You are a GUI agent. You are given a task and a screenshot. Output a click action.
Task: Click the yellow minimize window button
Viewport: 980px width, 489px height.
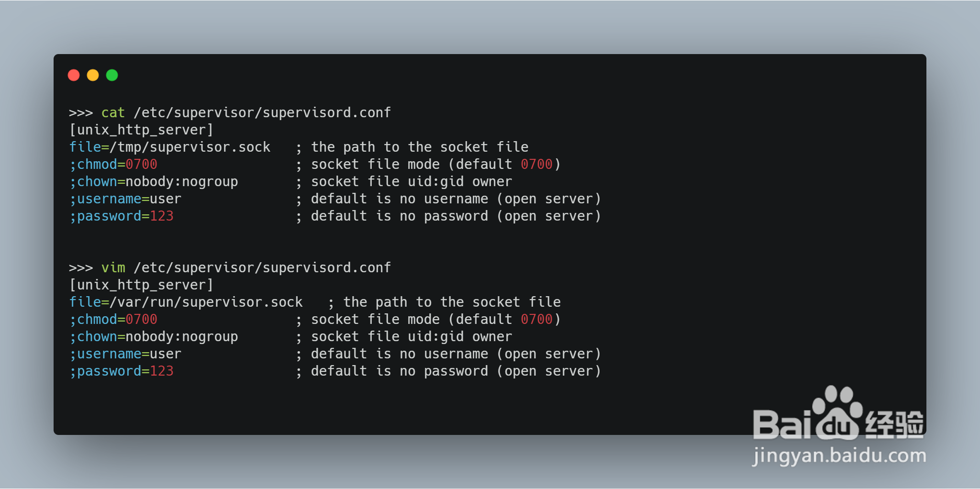click(93, 75)
